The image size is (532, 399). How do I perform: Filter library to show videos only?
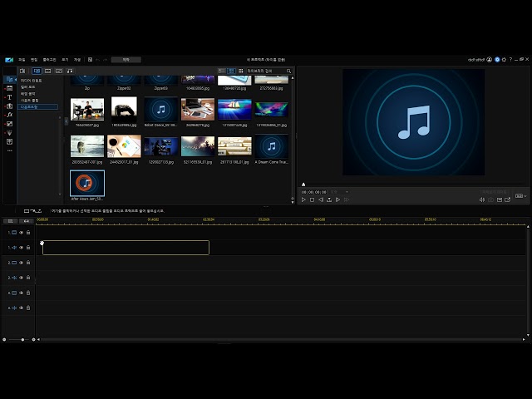click(48, 71)
